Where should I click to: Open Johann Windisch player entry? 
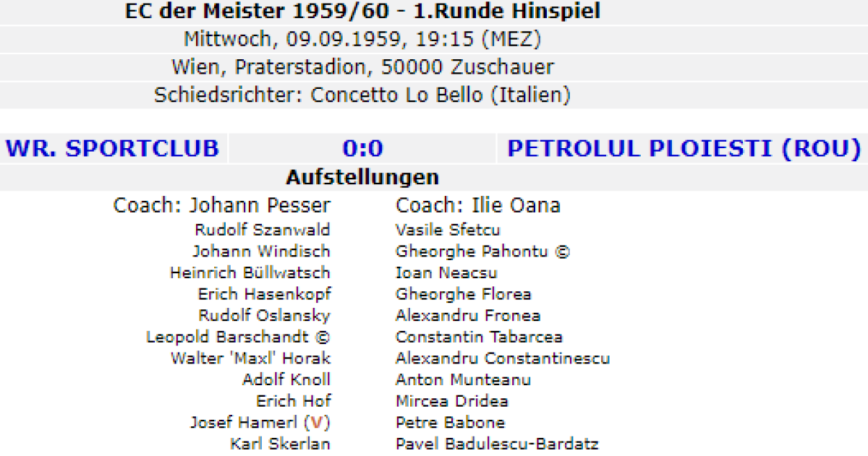tap(261, 251)
